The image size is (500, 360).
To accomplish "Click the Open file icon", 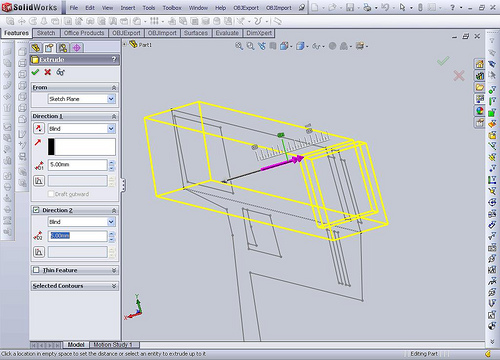I will pos(332,7).
